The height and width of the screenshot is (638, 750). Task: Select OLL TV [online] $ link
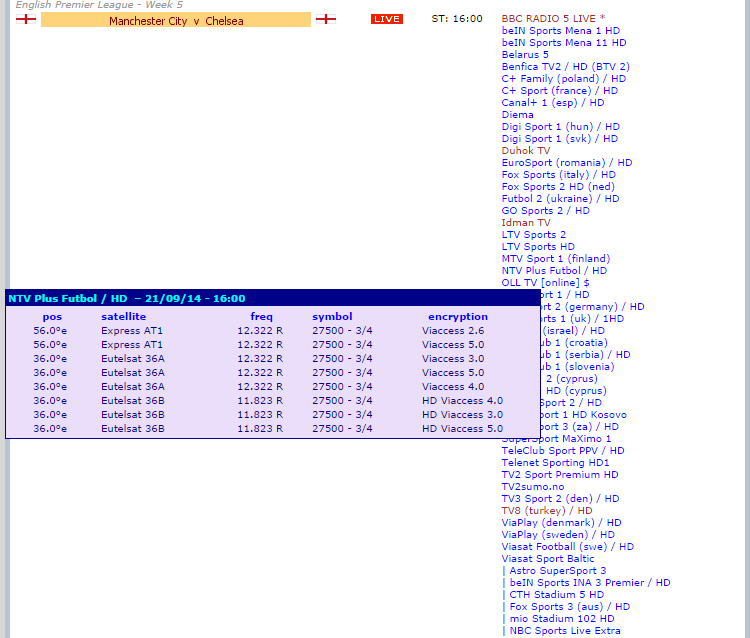coord(545,282)
